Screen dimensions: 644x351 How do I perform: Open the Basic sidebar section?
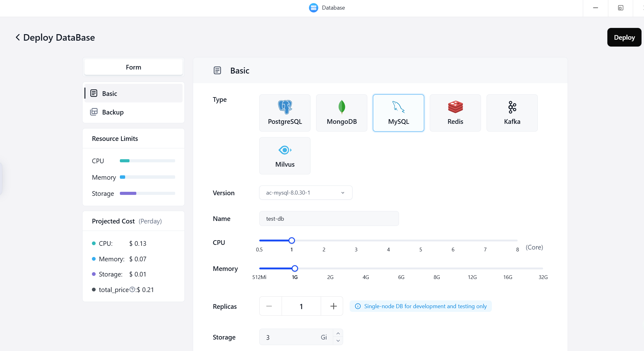click(134, 93)
